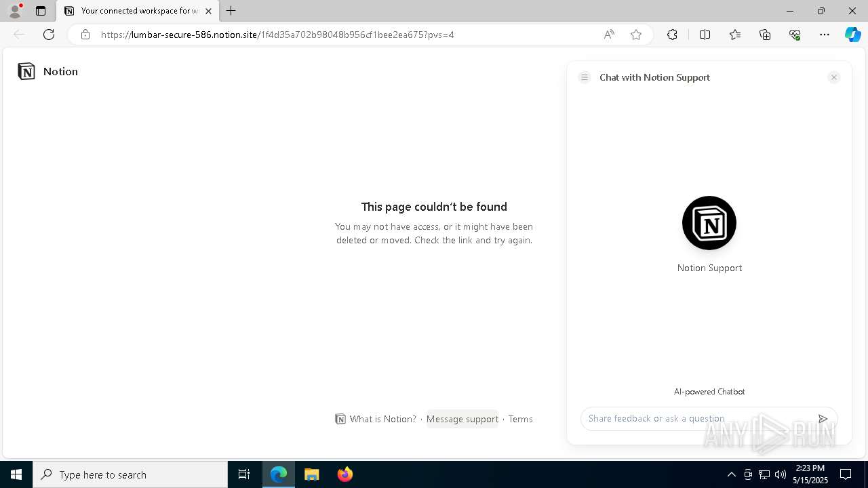This screenshot has width=868, height=488.
Task: Toggle the split screen icon
Action: click(705, 35)
